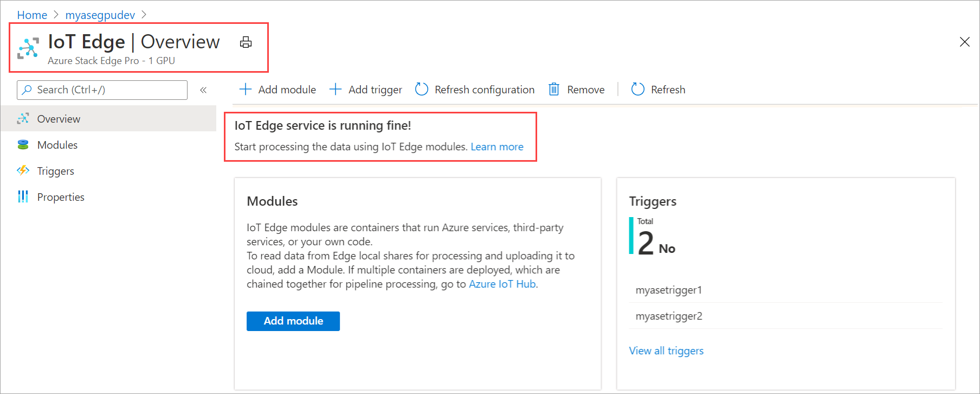This screenshot has width=980, height=394.
Task: Click the IoT Edge service icon in header
Action: tap(28, 48)
